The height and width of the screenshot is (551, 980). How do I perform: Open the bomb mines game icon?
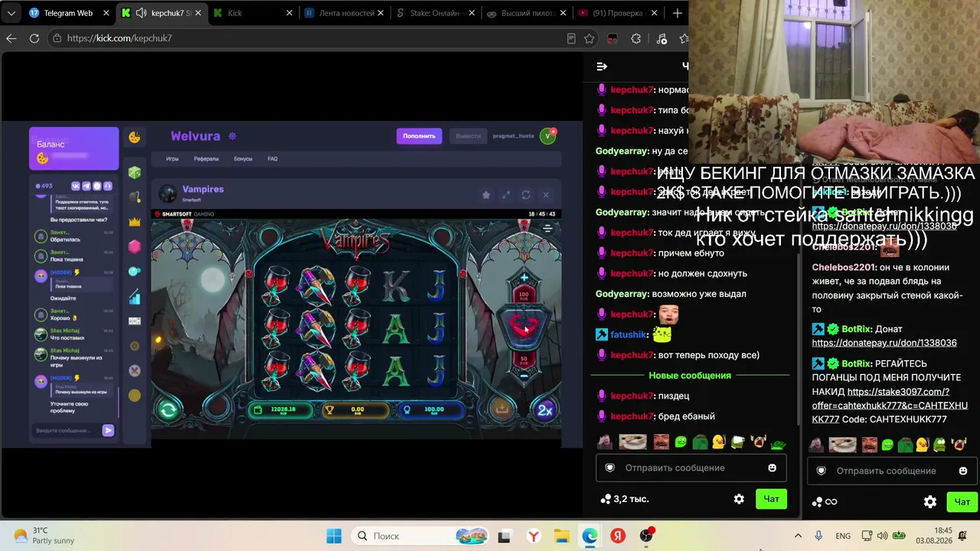coord(135,197)
